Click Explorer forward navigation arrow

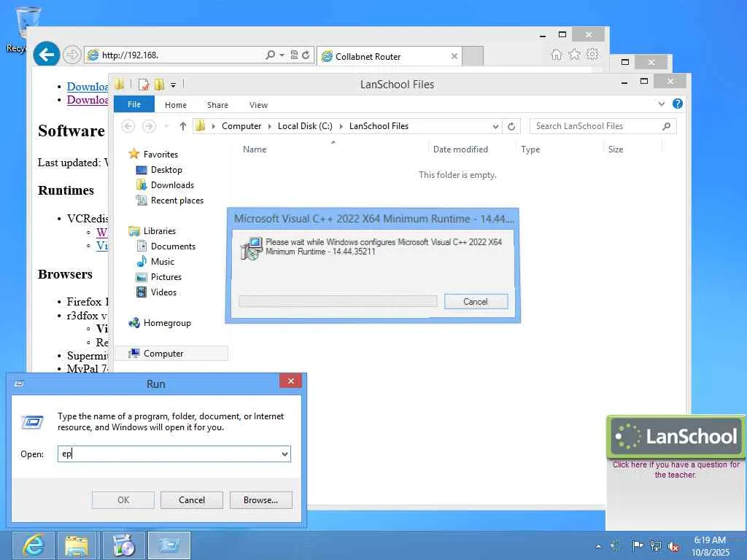tap(149, 126)
